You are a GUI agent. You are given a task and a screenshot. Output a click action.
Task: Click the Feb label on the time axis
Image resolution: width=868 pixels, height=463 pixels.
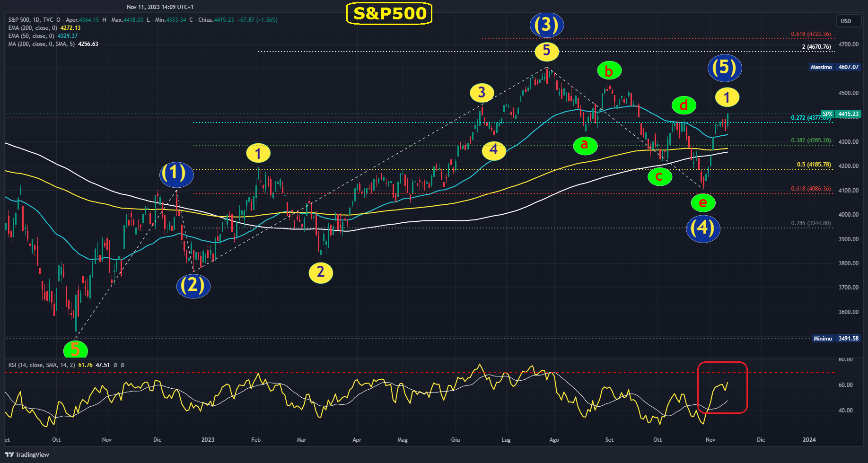[x=256, y=440]
